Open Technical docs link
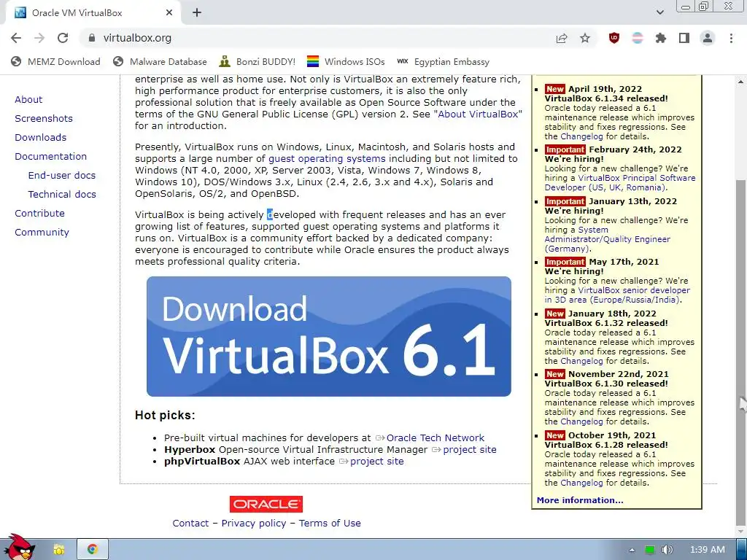Viewport: 747px width, 560px height. [x=62, y=194]
